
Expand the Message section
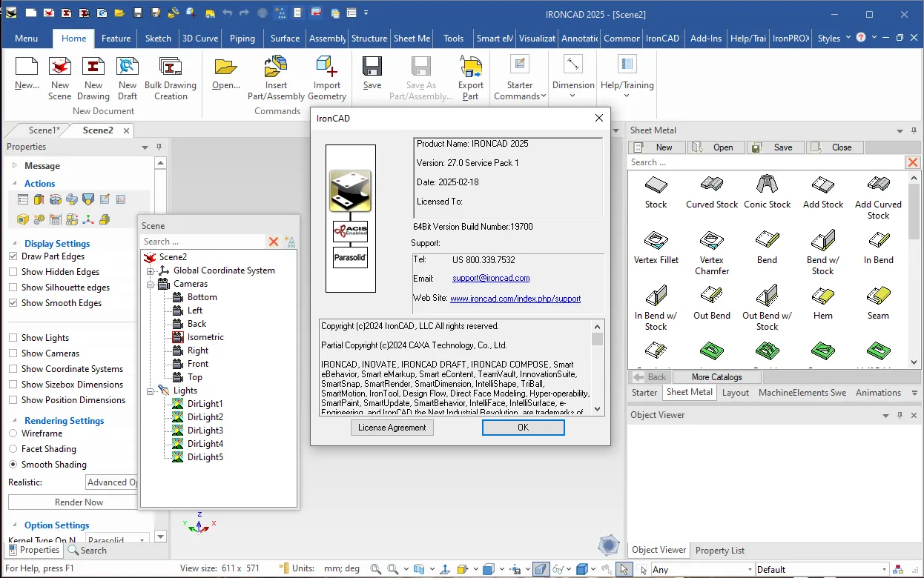tap(14, 166)
